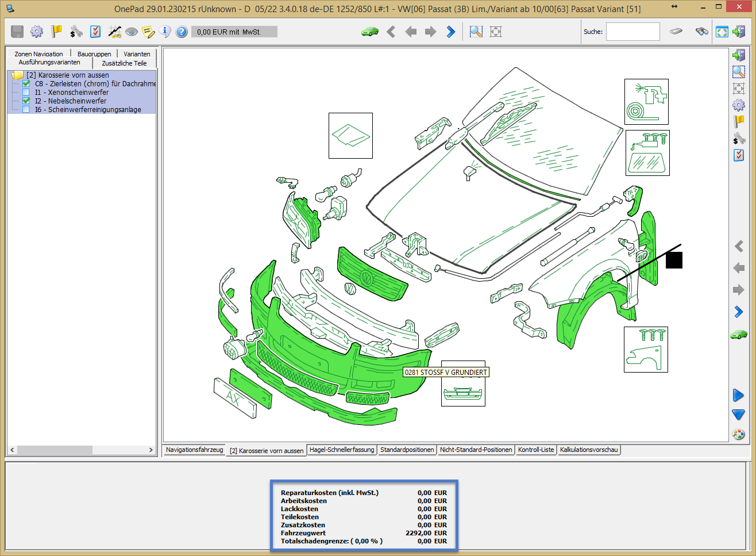This screenshot has height=556, width=756.
Task: Click the yellow flag icon in top toolbar
Action: coord(56,32)
